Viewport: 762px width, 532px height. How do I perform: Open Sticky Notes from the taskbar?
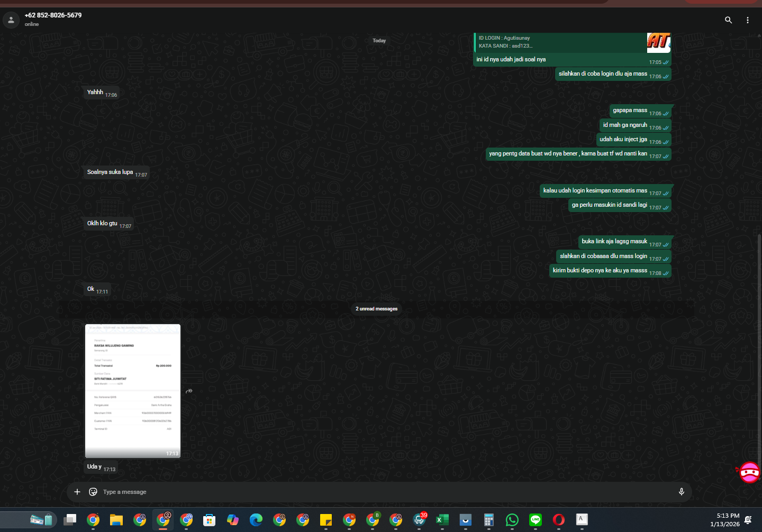tap(326, 520)
